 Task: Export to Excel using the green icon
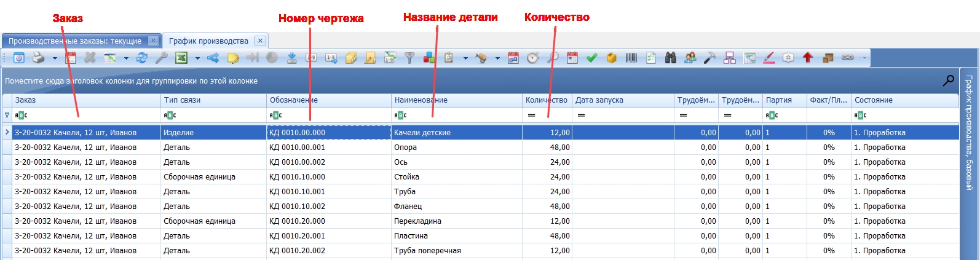click(181, 58)
